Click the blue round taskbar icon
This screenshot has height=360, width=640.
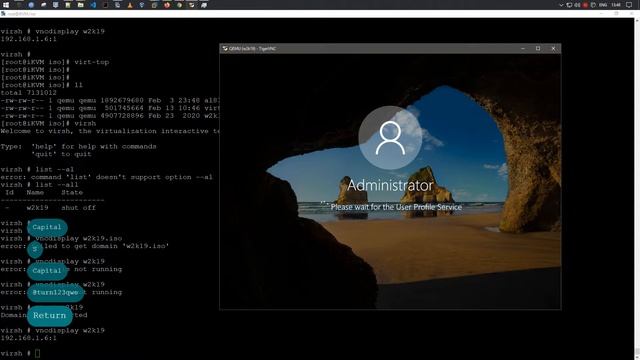[x=31, y=5]
